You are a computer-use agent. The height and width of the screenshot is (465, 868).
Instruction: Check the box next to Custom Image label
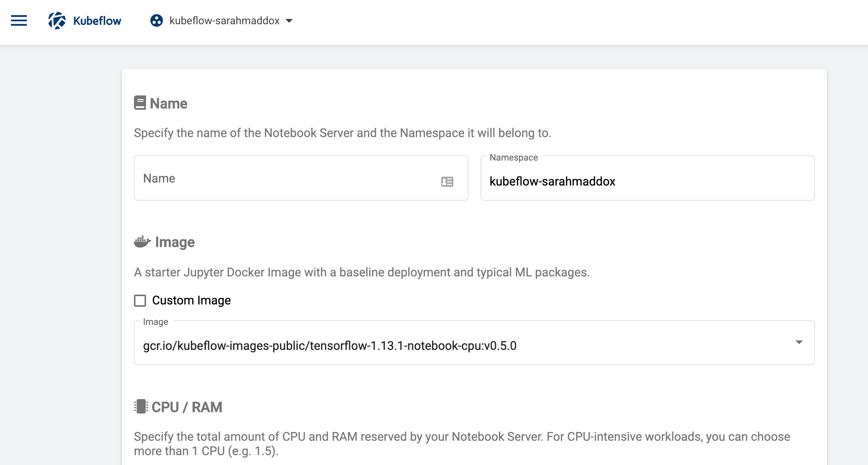[140, 301]
